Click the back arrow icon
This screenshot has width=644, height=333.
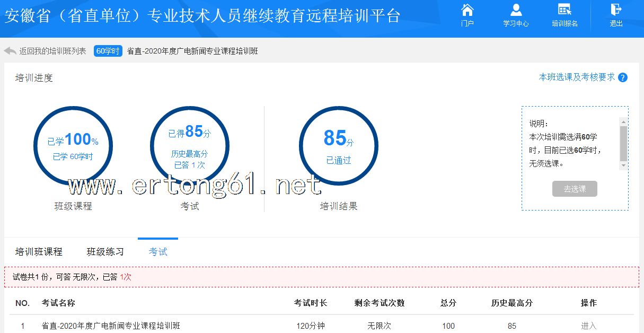click(10, 51)
